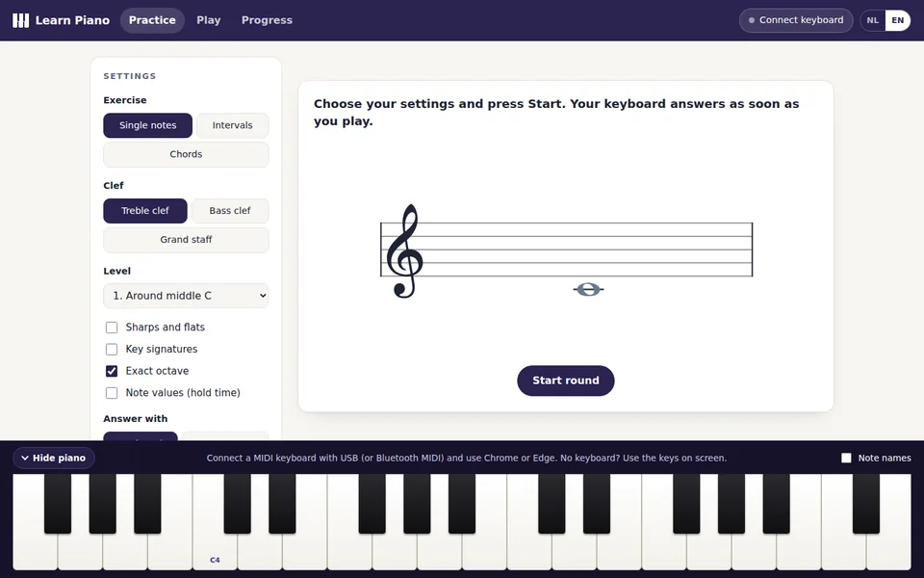Play the F#4 black key on the piano
The image size is (924, 578).
(372, 503)
